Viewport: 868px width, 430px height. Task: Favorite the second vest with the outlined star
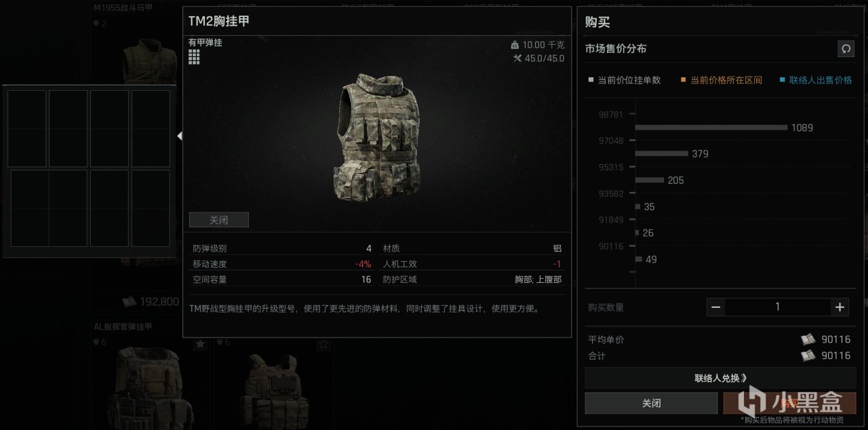point(323,345)
